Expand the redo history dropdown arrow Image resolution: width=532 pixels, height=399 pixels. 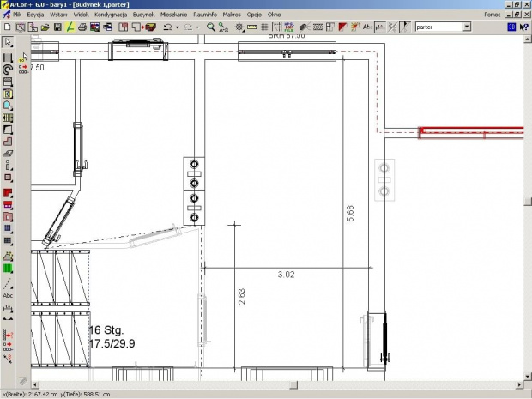pyautogui.click(x=197, y=27)
